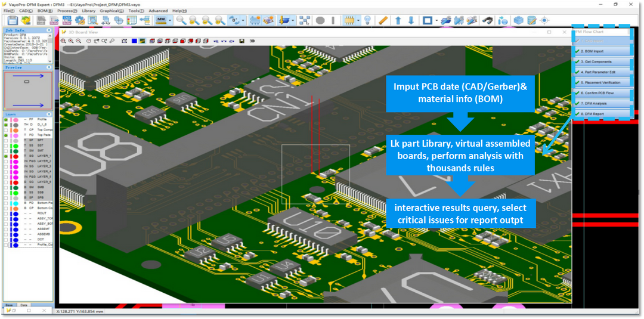Image resolution: width=644 pixels, height=319 pixels.
Task: Enable the ROUT layer checkbox
Action: pyautogui.click(x=6, y=213)
